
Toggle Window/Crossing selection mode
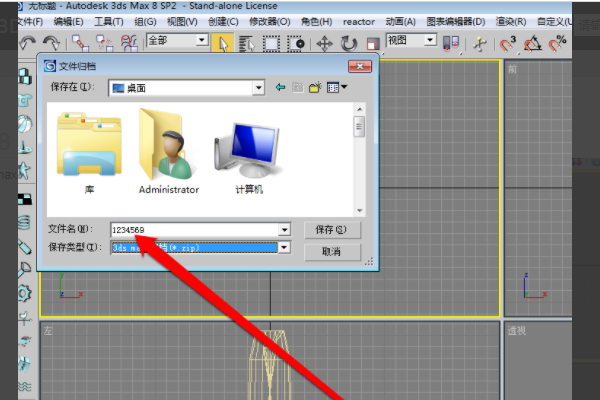(x=295, y=44)
